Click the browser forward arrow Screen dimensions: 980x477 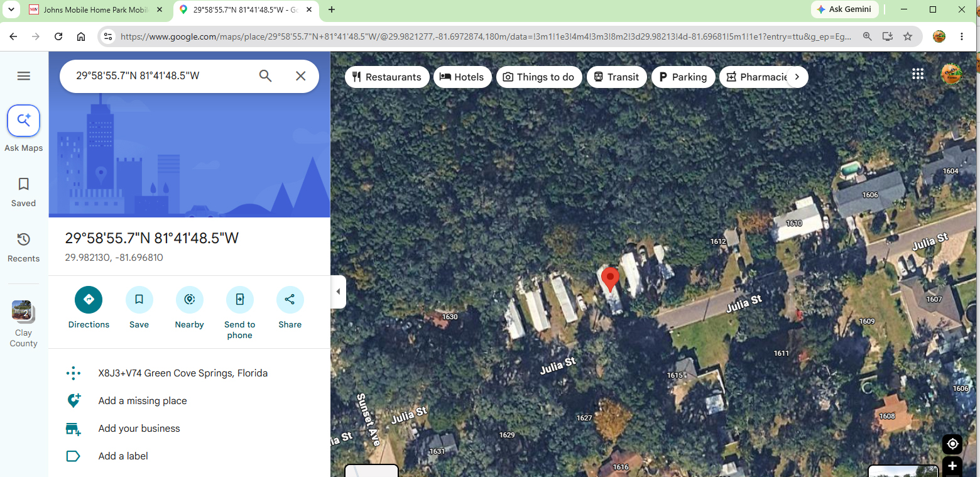[36, 36]
